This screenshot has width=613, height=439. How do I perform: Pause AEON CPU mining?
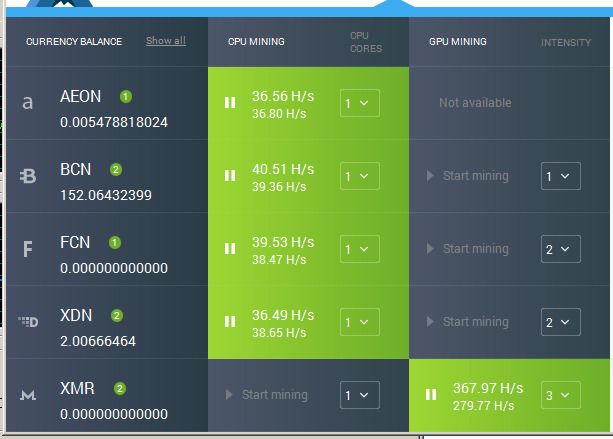(230, 103)
